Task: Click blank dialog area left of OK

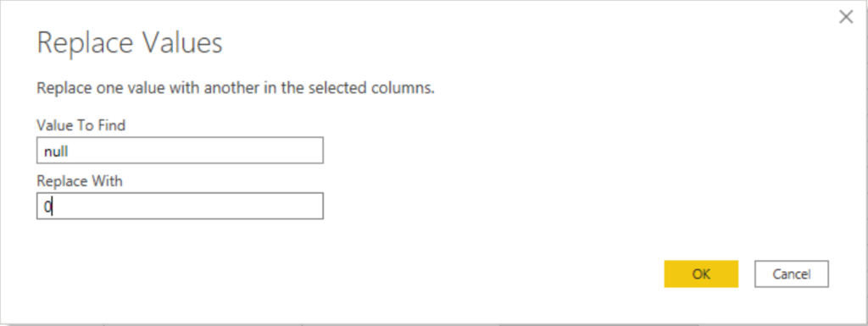Action: pyautogui.click(x=498, y=274)
